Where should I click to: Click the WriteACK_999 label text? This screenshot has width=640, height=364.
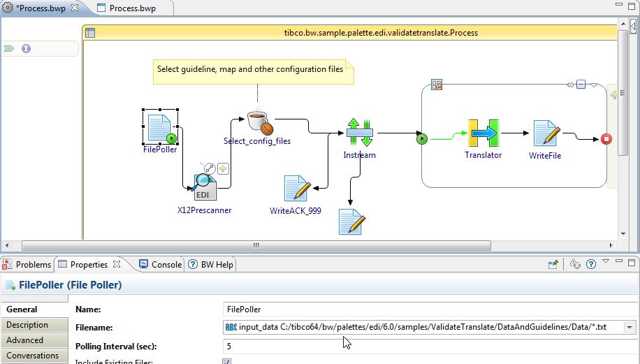296,211
